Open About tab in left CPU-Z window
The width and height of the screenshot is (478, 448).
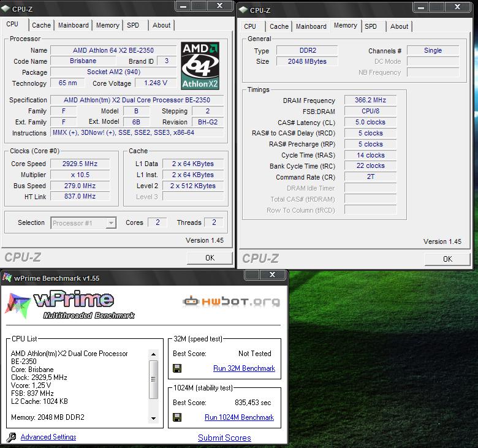[162, 25]
